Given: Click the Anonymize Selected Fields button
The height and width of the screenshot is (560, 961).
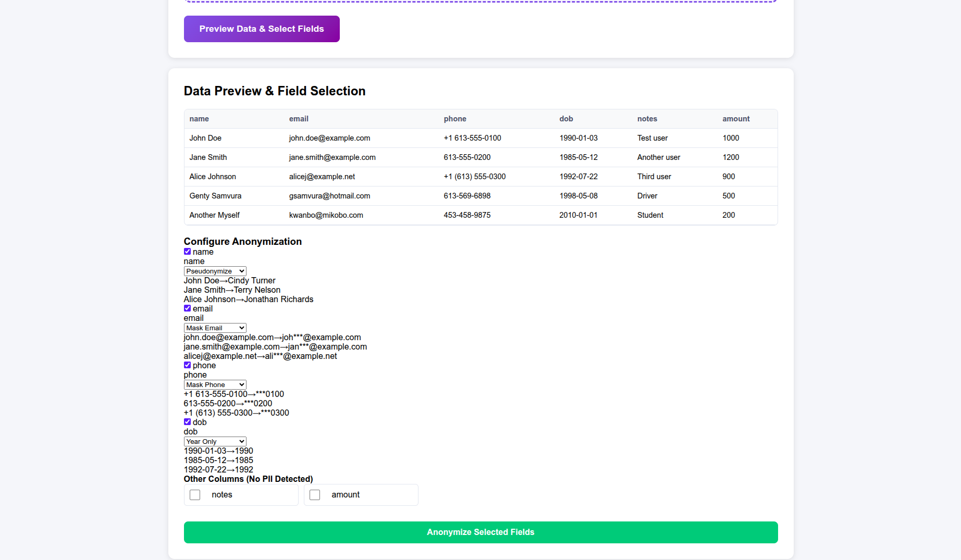Looking at the screenshot, I should click(480, 532).
